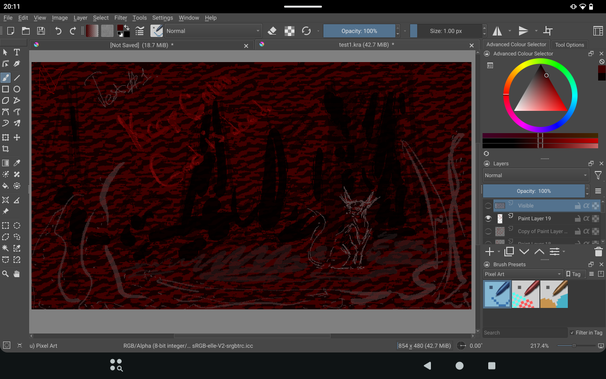Toggle vertical mirror painting

[523, 31]
